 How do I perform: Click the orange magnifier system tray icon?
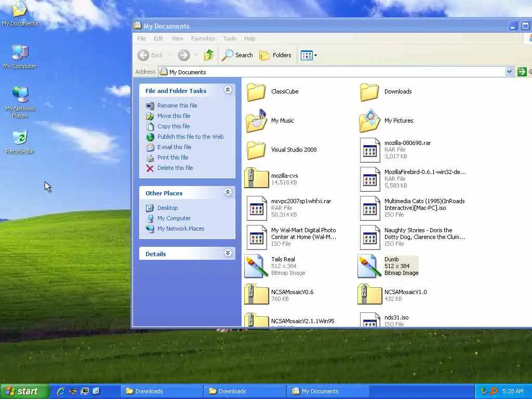[494, 391]
